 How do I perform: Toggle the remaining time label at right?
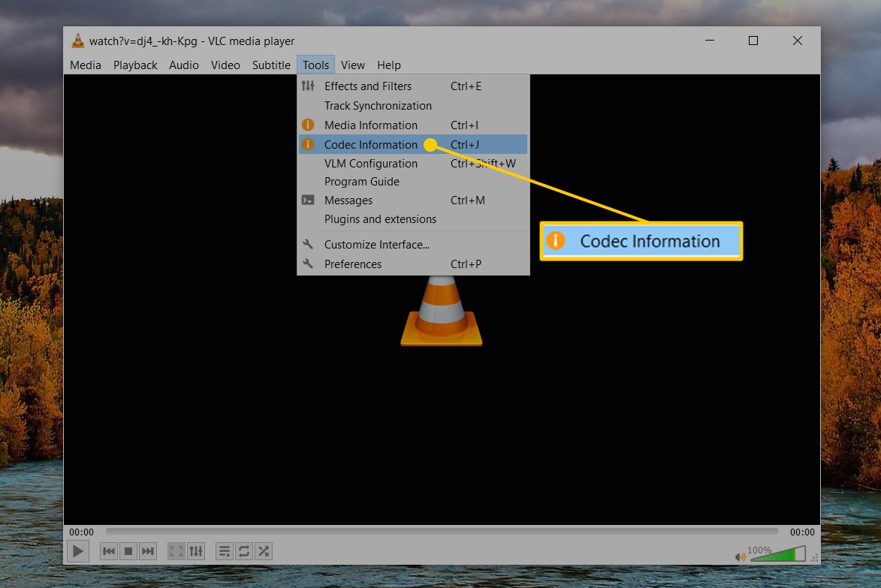point(802,532)
